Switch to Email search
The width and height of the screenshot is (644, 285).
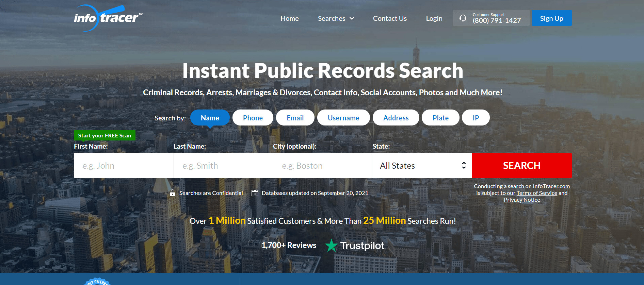pyautogui.click(x=295, y=118)
